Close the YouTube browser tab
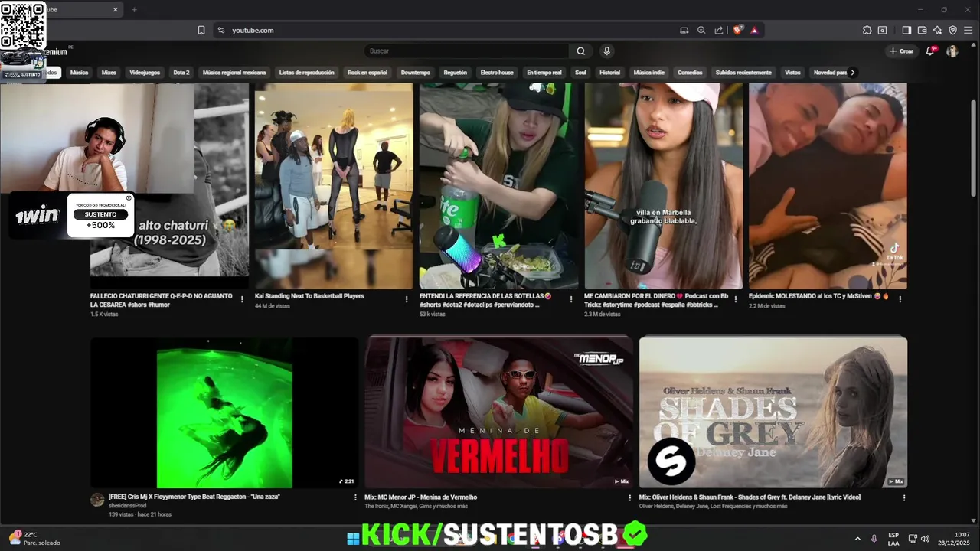 coord(116,9)
